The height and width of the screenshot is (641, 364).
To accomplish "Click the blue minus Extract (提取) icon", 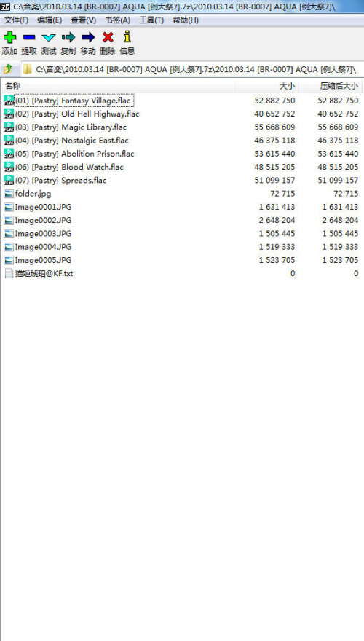I will (x=29, y=38).
